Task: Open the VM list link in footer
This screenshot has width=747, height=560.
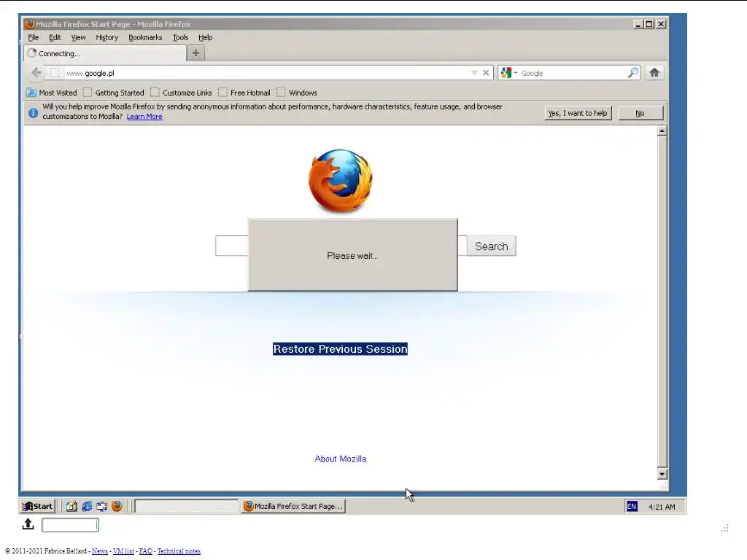Action: pos(123,551)
